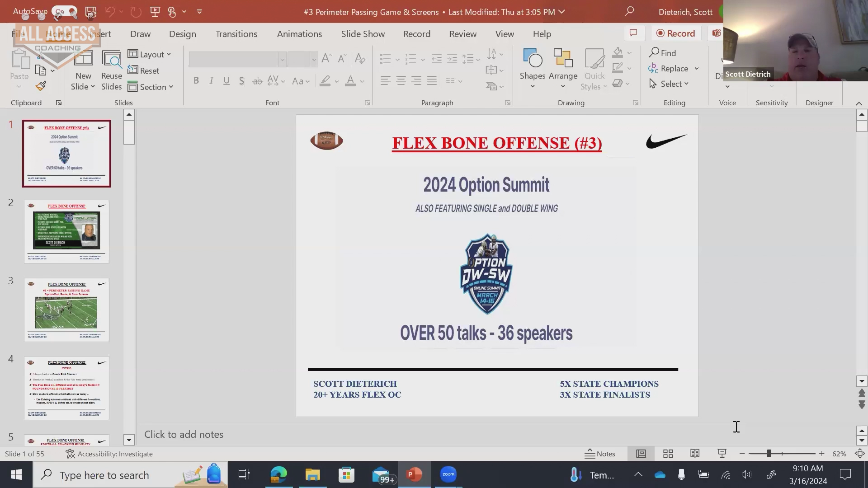868x488 pixels.
Task: Save the presentation icon
Action: [x=91, y=12]
